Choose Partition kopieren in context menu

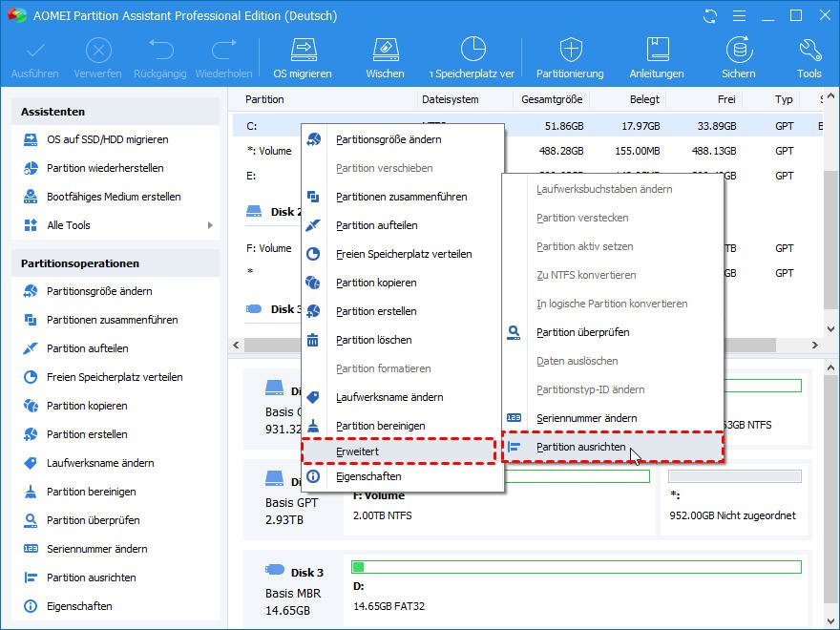point(403,283)
